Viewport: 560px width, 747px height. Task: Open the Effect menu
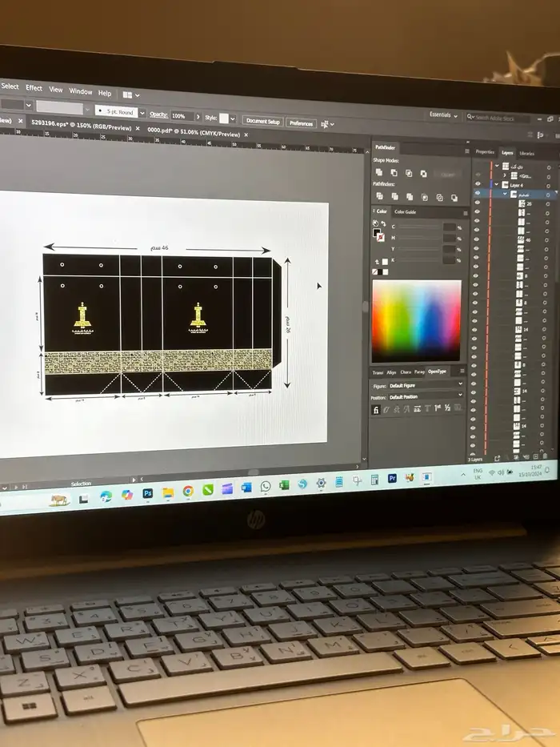pyautogui.click(x=34, y=88)
